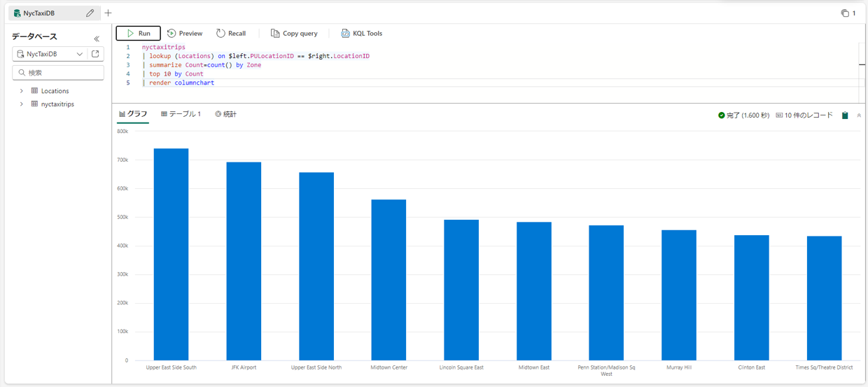Select the グラフ tab
The width and height of the screenshot is (868, 387).
tap(133, 114)
